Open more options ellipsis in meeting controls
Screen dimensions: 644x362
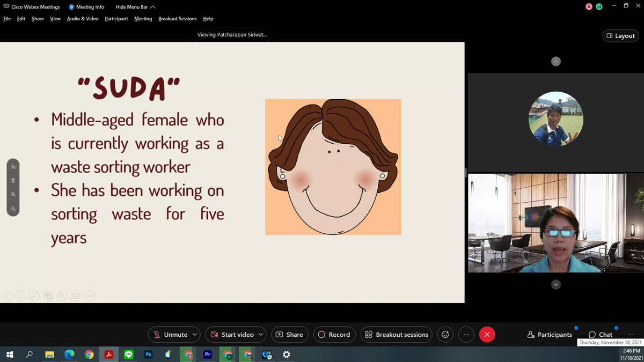click(466, 335)
